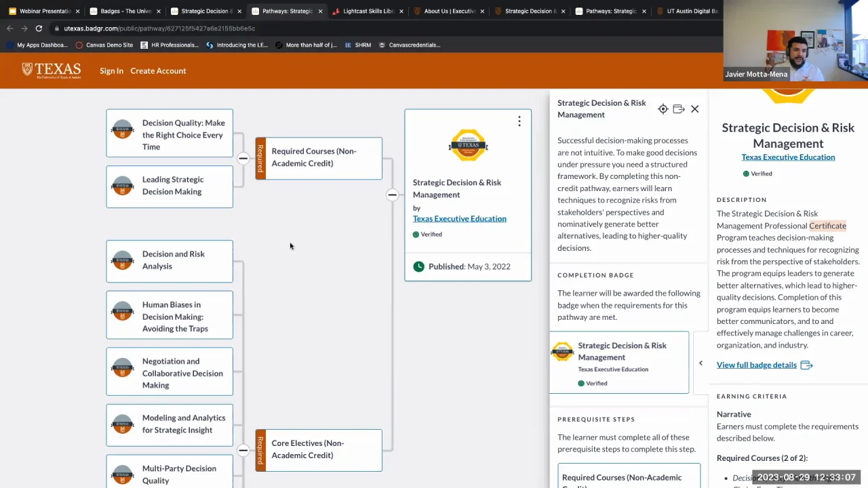Collapse the Strategic Decision pathway node
Viewport: 868px width, 488px height.
click(392, 195)
